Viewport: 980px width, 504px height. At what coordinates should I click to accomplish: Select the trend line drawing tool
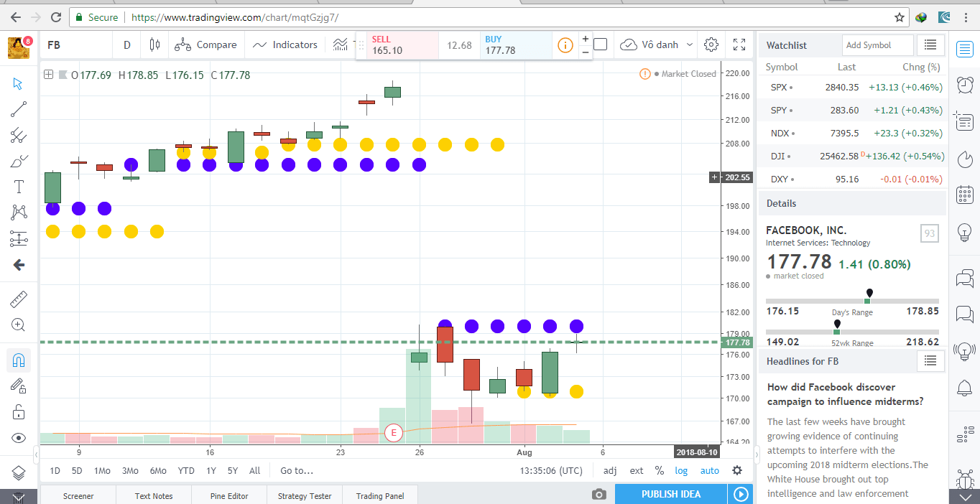click(19, 109)
